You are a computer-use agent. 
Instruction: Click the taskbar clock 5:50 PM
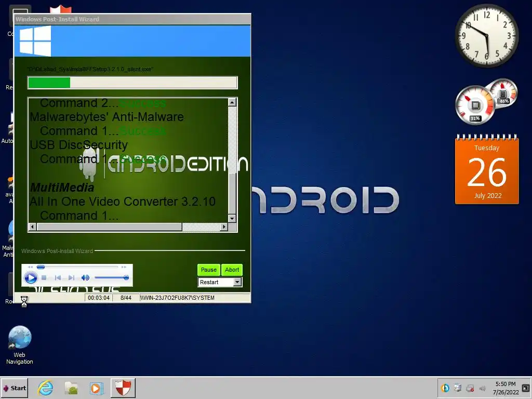[x=506, y=388]
